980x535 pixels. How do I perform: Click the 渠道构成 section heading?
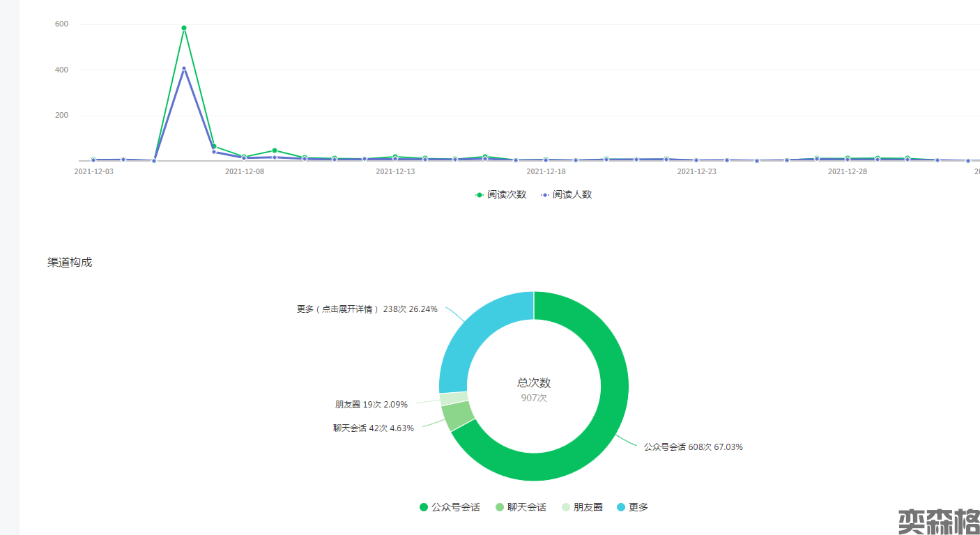click(70, 263)
